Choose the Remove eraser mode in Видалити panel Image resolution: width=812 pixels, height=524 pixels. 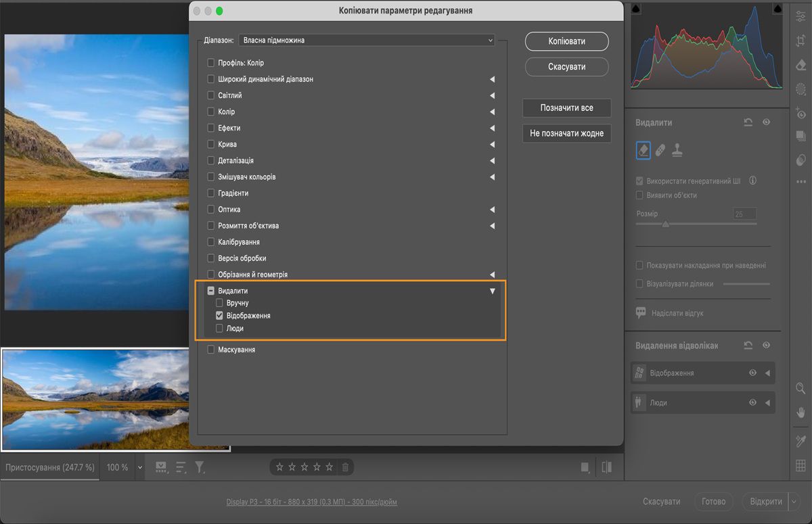tap(643, 150)
